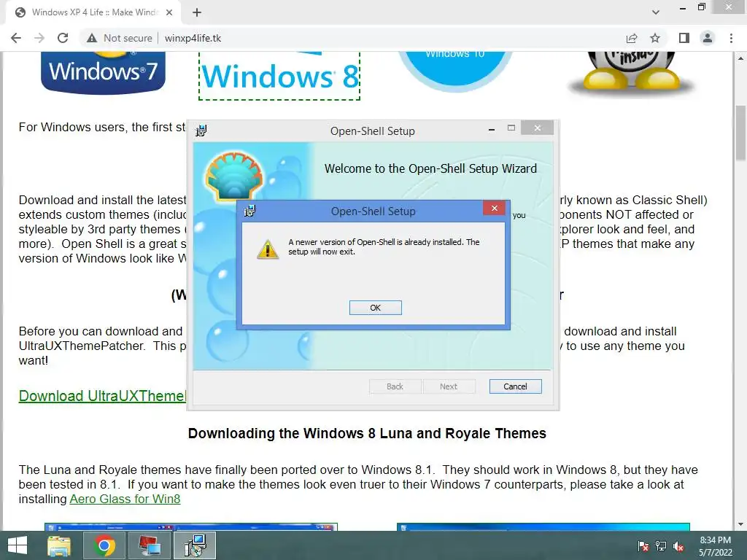747x560 pixels.
Task: Click the left theme preview screenshot thumbnail
Action: click(191, 526)
